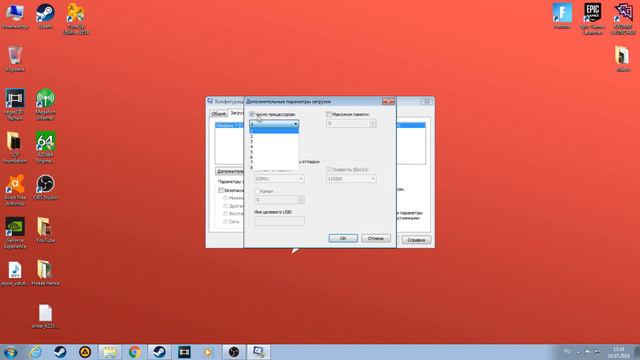Enable the Максимум памяти checkbox
The height and width of the screenshot is (360, 640).
(x=329, y=114)
